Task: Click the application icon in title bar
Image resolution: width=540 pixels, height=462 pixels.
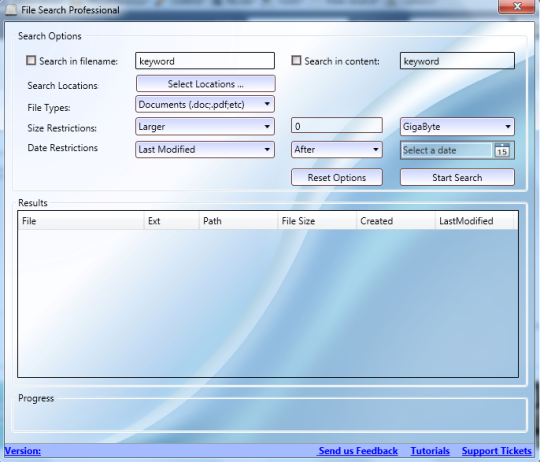Action: pos(11,10)
